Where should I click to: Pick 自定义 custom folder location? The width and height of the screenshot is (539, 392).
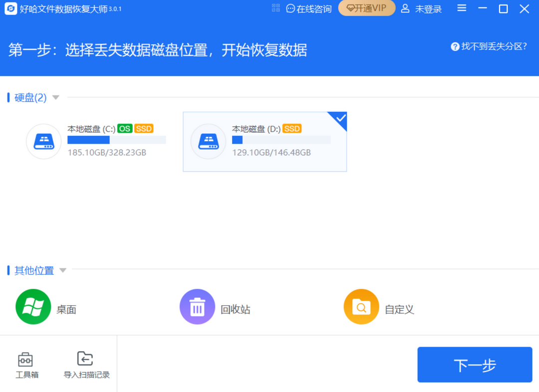361,307
